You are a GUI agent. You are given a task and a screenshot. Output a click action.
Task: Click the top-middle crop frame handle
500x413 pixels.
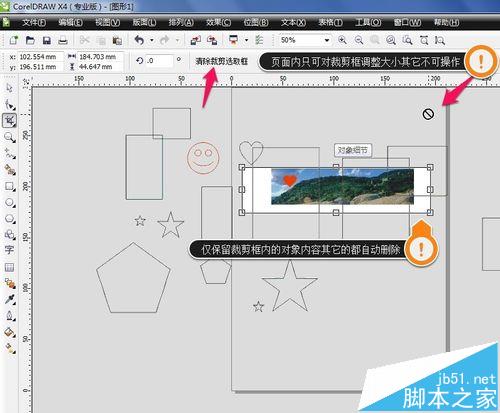pos(336,167)
